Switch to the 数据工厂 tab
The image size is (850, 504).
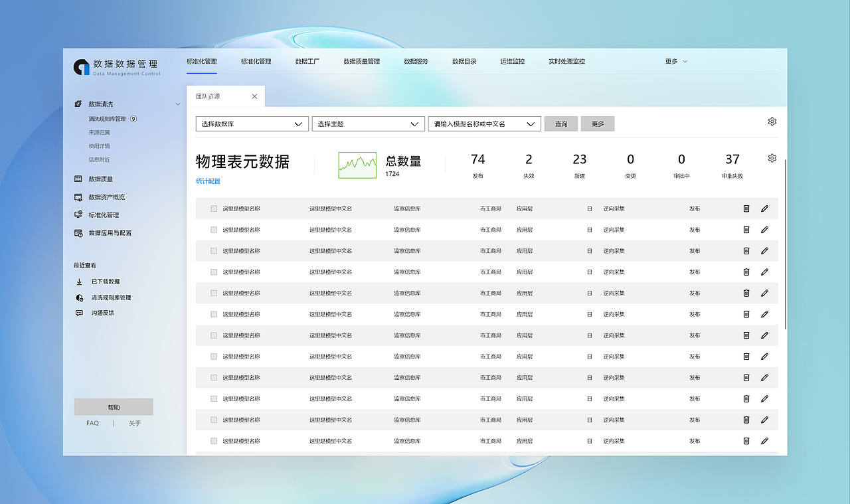(x=307, y=61)
